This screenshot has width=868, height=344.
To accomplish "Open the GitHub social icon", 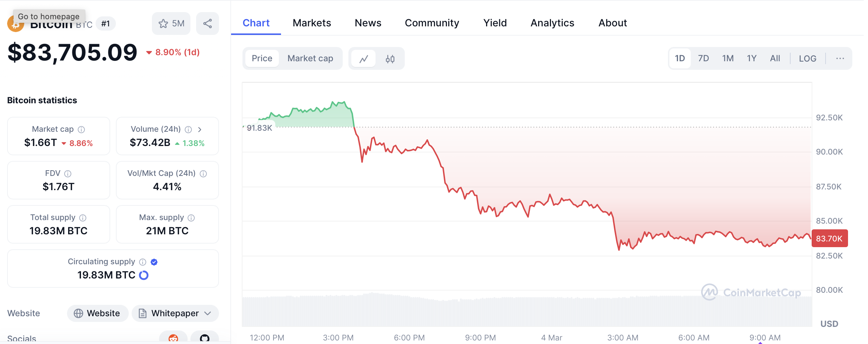I will pos(205,338).
